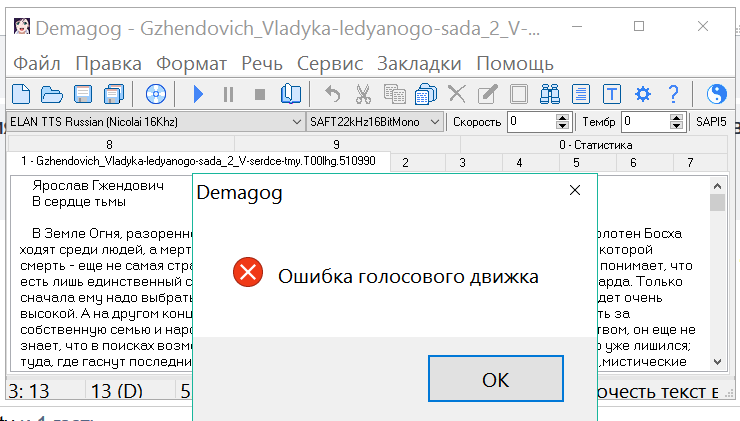740x421 pixels.
Task: Pause reading with the Pause icon
Action: point(228,94)
